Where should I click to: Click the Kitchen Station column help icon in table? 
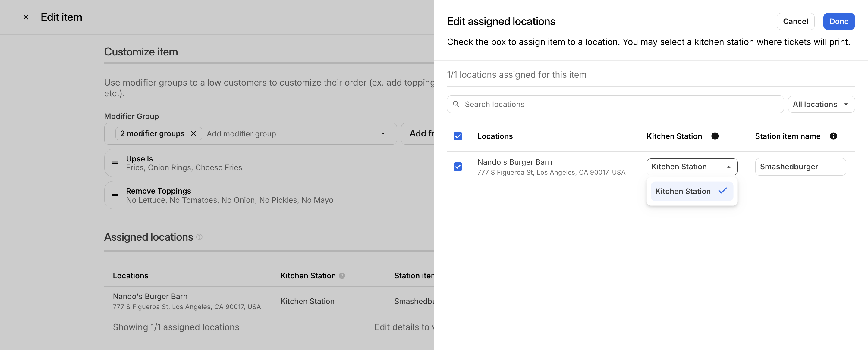coord(342,276)
